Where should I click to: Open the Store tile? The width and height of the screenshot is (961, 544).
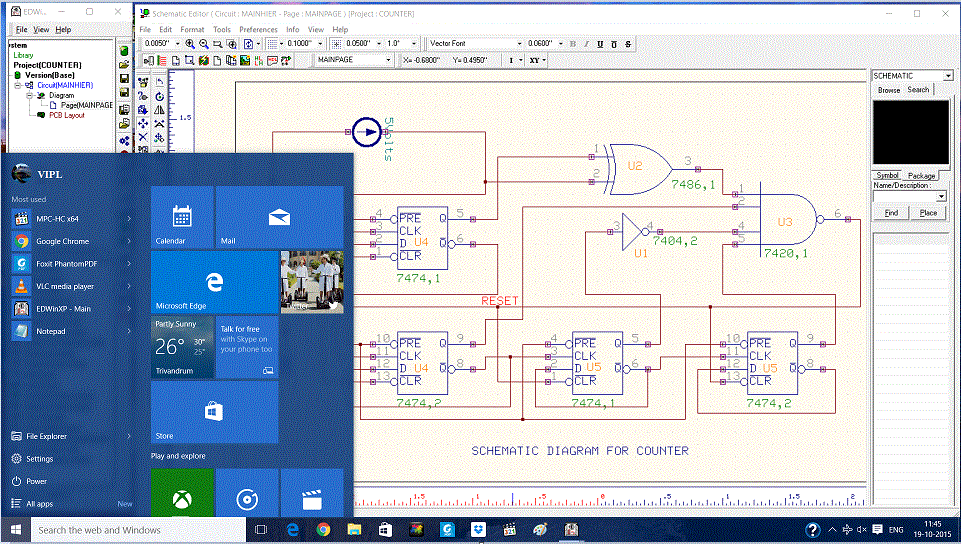215,412
